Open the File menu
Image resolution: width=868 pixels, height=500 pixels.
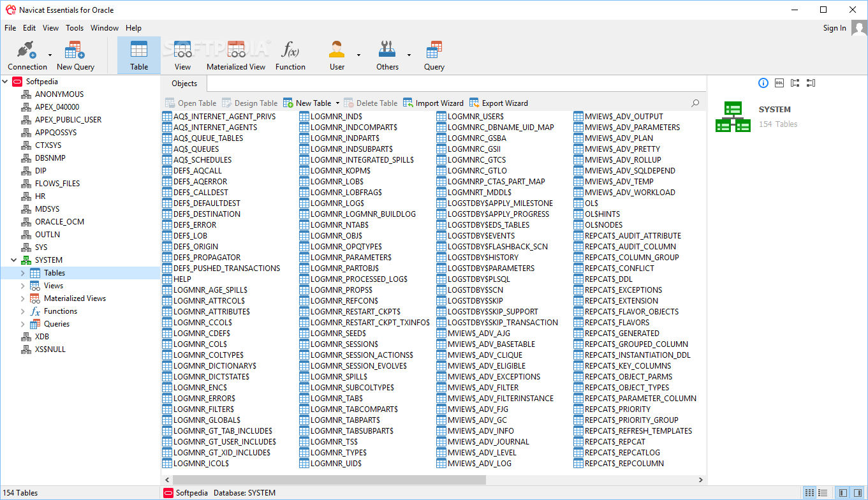tap(10, 28)
